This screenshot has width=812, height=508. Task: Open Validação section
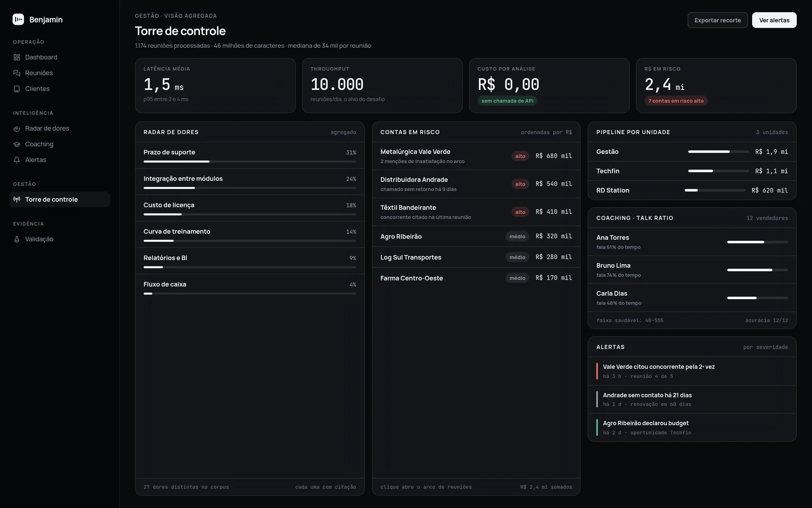pyautogui.click(x=59, y=239)
